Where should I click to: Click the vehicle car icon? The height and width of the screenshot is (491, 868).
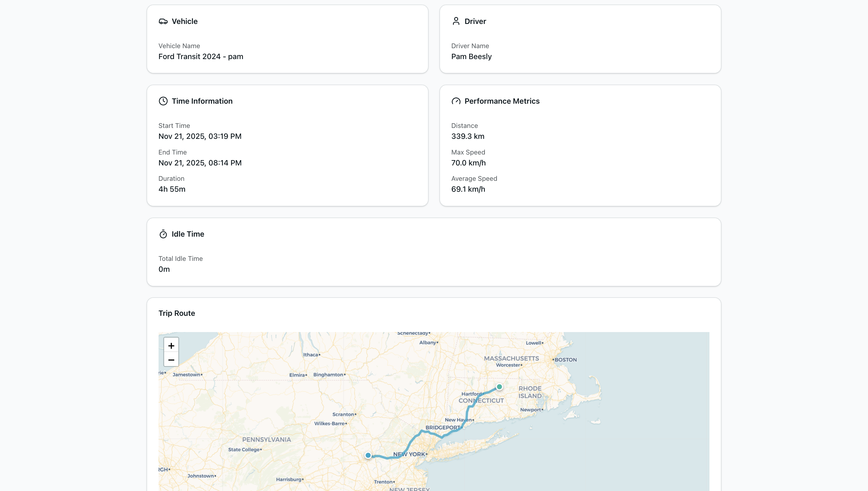click(163, 21)
